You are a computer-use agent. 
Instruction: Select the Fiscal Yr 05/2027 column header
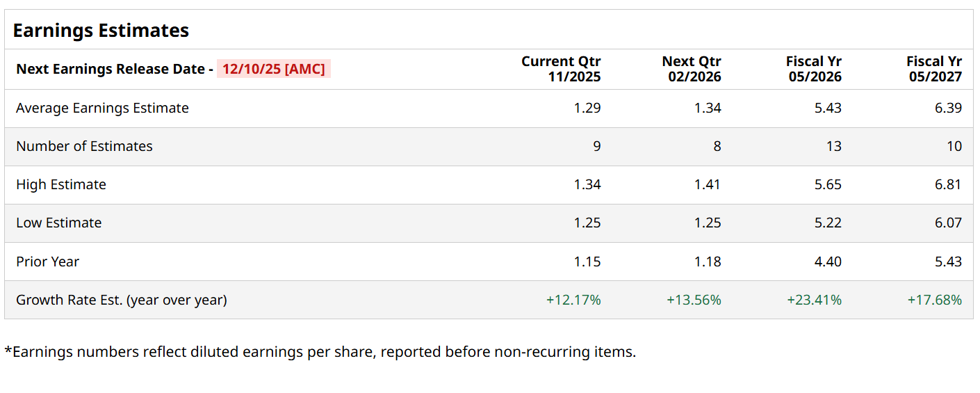tap(934, 69)
